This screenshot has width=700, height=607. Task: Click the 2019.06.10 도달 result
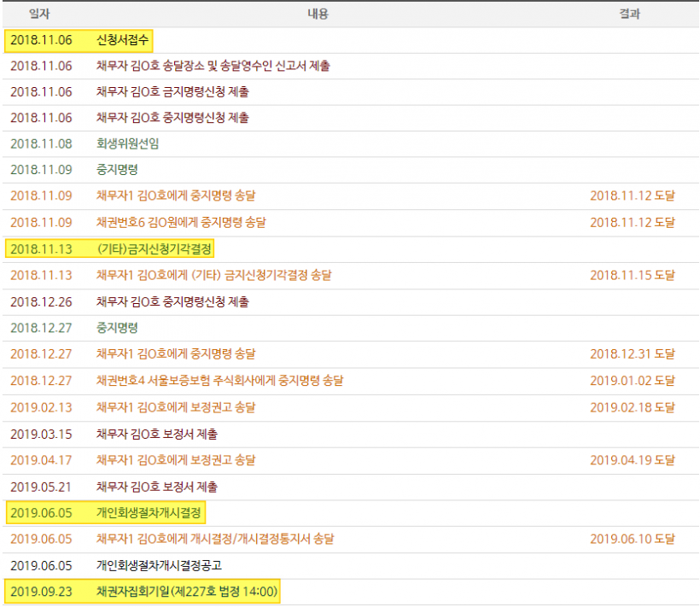pos(633,540)
